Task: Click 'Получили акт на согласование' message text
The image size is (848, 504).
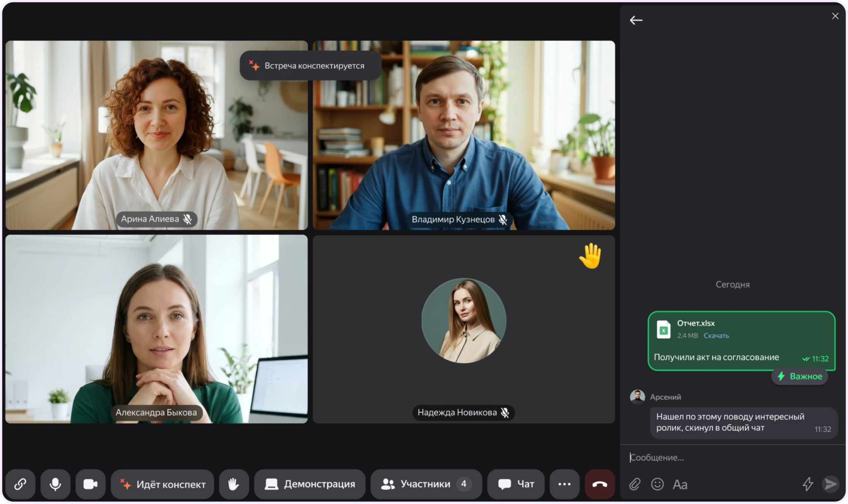Action: [716, 357]
